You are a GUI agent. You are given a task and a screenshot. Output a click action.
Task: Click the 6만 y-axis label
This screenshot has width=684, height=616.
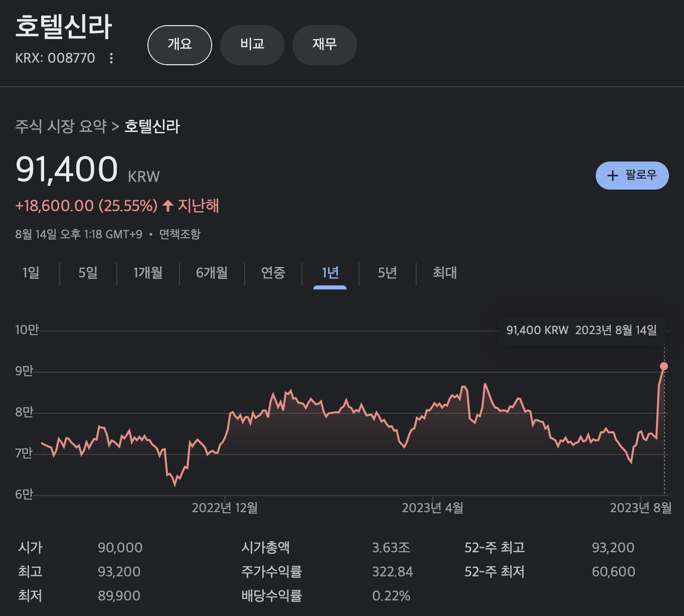(x=24, y=494)
